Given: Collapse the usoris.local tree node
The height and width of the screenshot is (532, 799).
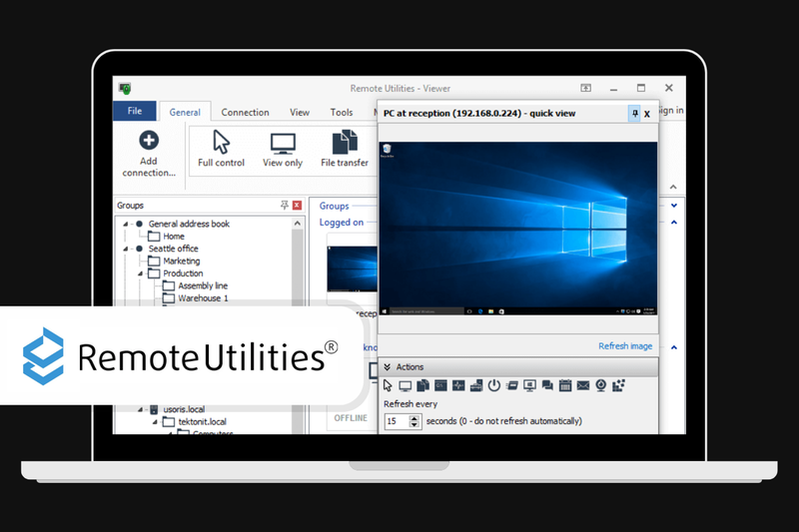Looking at the screenshot, I should click(x=141, y=409).
